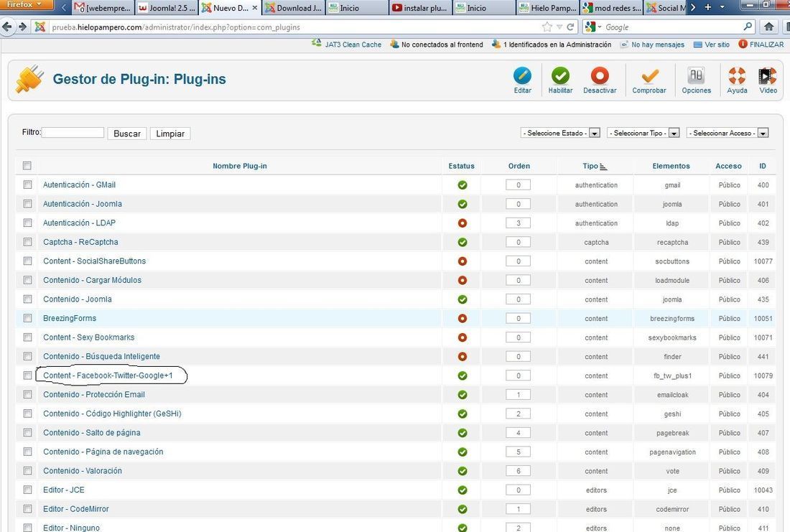This screenshot has height=532, width=790.
Task: Check the box for Captcha - ReCaptcha
Action: [27, 242]
